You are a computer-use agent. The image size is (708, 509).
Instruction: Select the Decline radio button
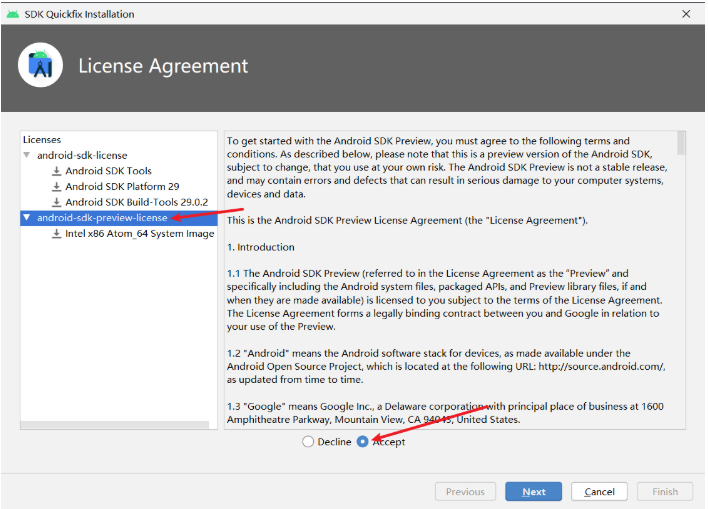pos(308,441)
